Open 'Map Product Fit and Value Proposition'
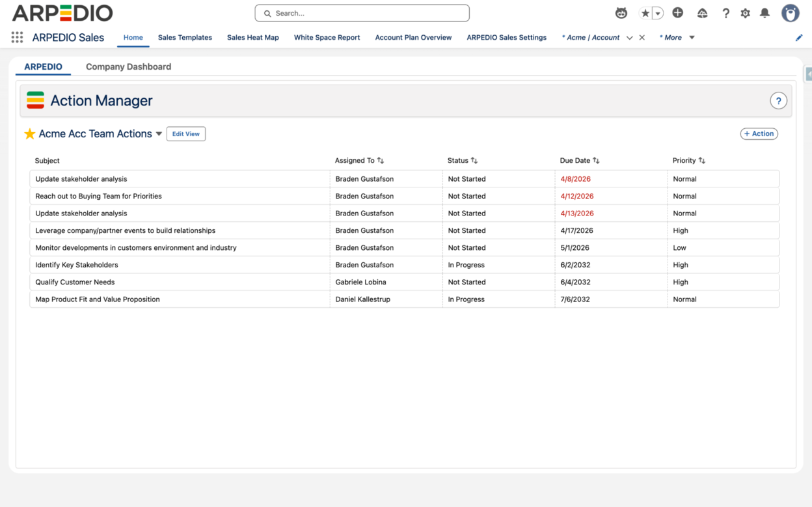 (98, 299)
